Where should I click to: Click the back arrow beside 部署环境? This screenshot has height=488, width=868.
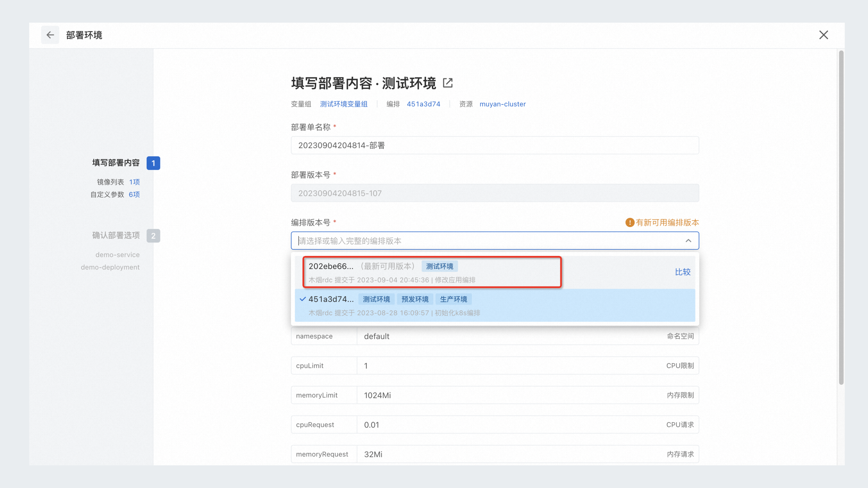click(50, 35)
